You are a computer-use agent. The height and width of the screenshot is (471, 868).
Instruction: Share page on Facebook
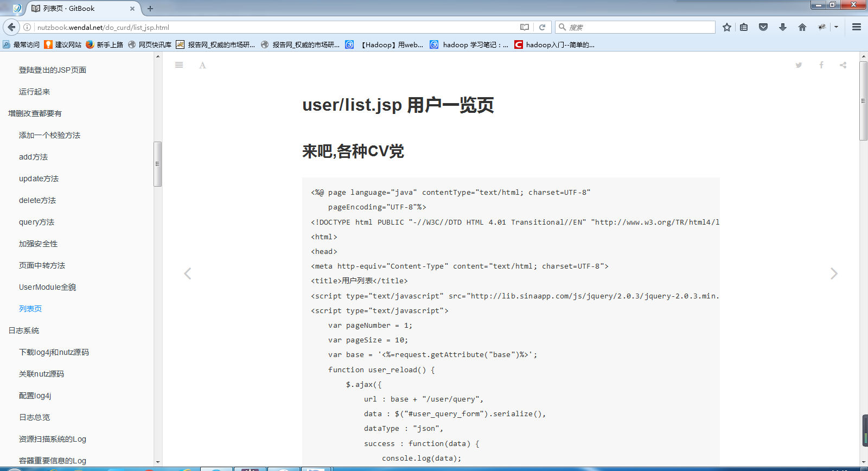(x=821, y=65)
